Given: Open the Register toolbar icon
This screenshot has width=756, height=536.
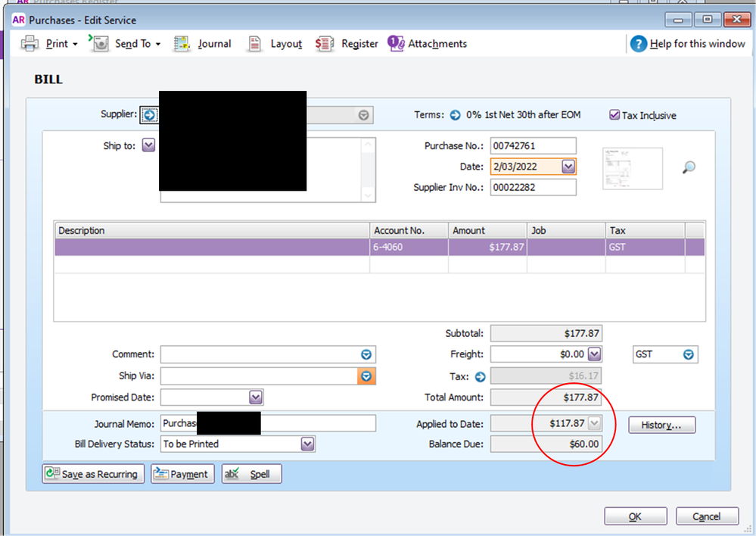Looking at the screenshot, I should coord(325,44).
